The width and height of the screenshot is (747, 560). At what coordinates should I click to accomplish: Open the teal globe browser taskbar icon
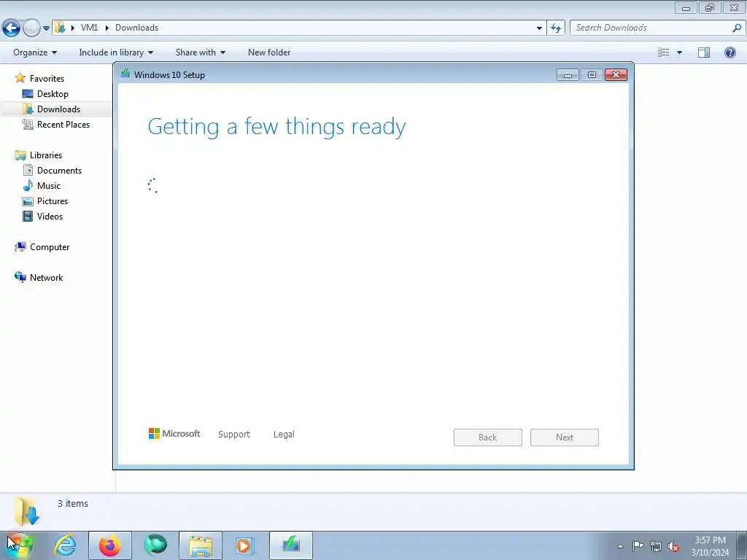pos(155,545)
